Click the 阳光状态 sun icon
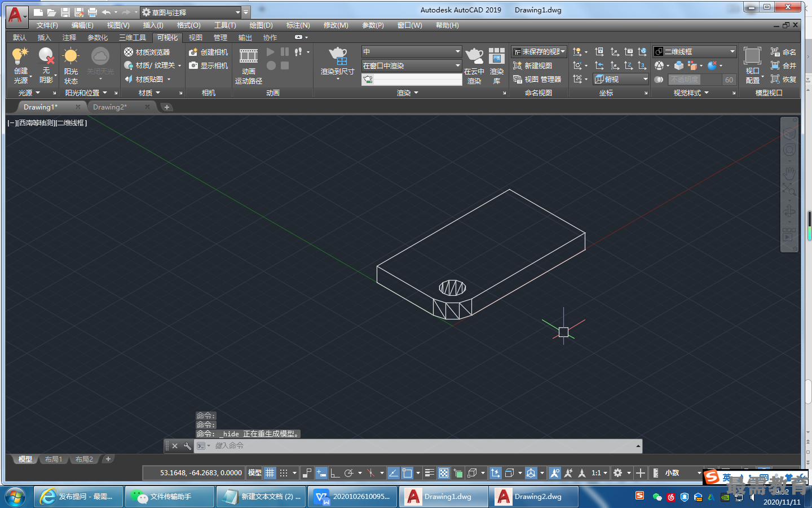812x508 pixels. click(x=71, y=56)
